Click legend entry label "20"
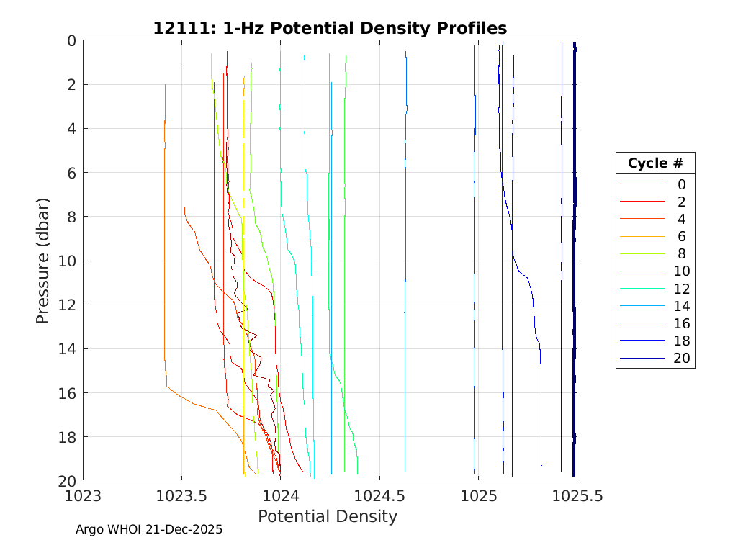Screen dimensions: 756x540 [x=681, y=359]
